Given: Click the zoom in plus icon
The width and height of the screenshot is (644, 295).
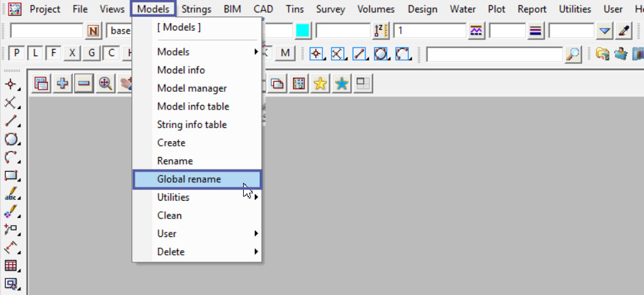Looking at the screenshot, I should click(x=63, y=84).
